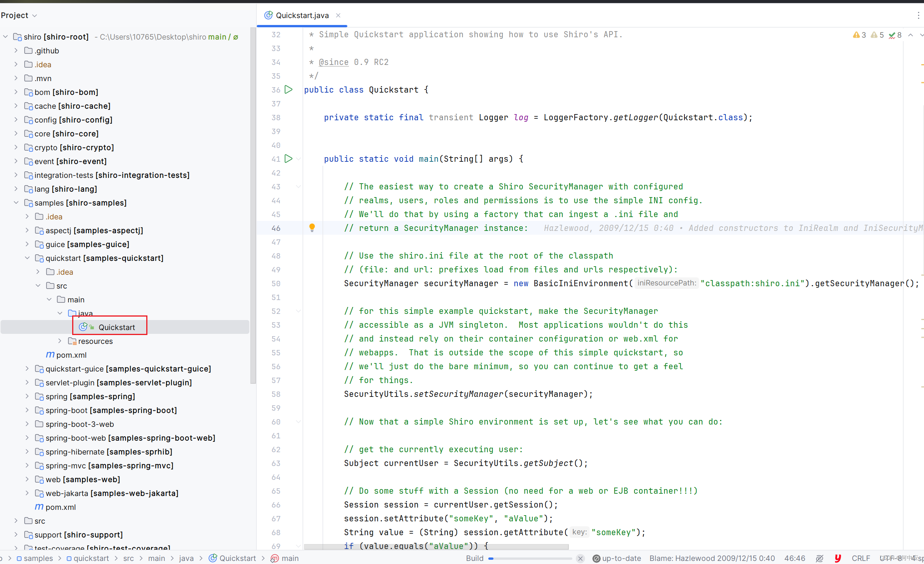The width and height of the screenshot is (924, 564).
Task: Open the yellow intention bulb on line 46
Action: 312,228
